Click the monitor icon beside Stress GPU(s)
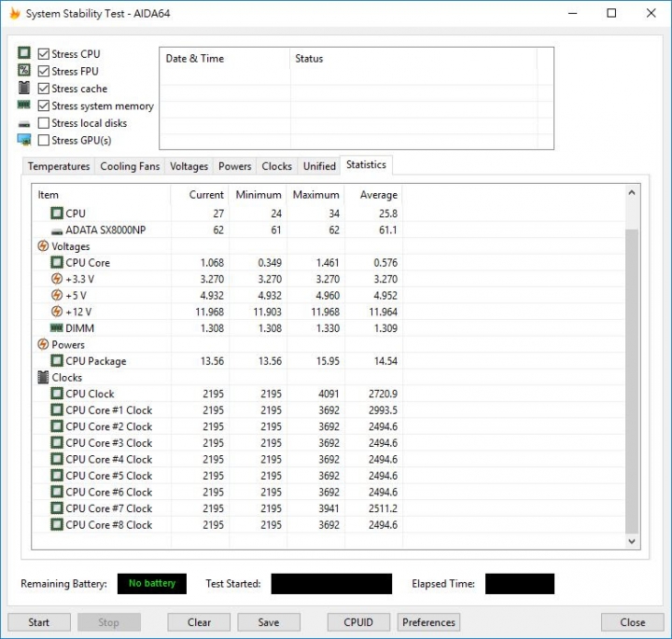The image size is (672, 639). click(24, 140)
